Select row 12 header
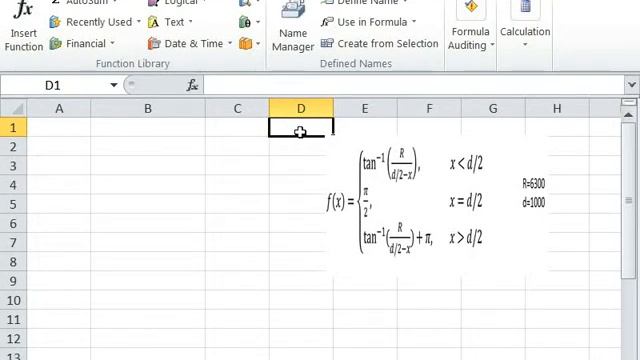Screen dimensions: 640x360 pos(13,339)
